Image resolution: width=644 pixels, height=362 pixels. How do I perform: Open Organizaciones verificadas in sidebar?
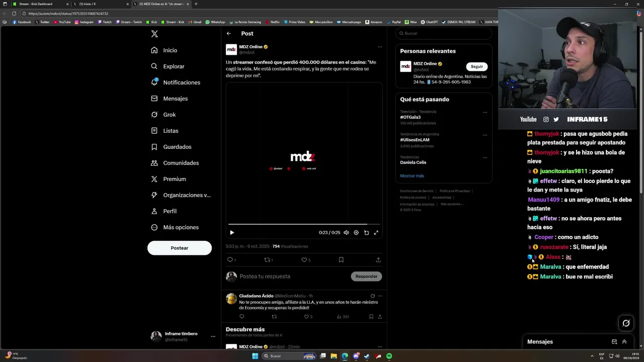pos(181,195)
